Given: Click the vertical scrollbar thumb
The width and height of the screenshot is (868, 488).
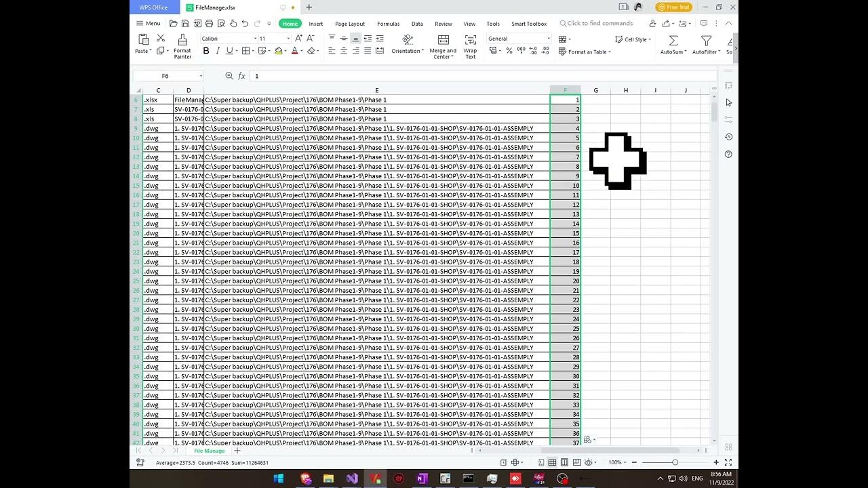Looking at the screenshot, I should click(713, 112).
